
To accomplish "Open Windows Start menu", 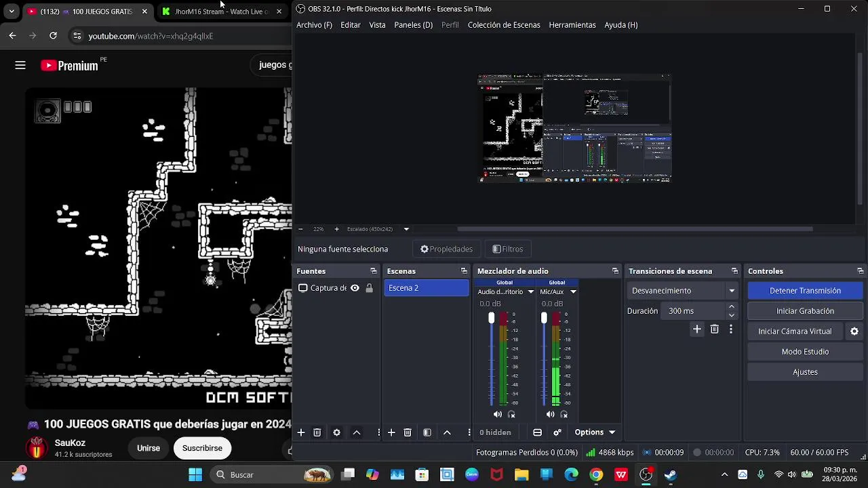I will click(x=195, y=474).
